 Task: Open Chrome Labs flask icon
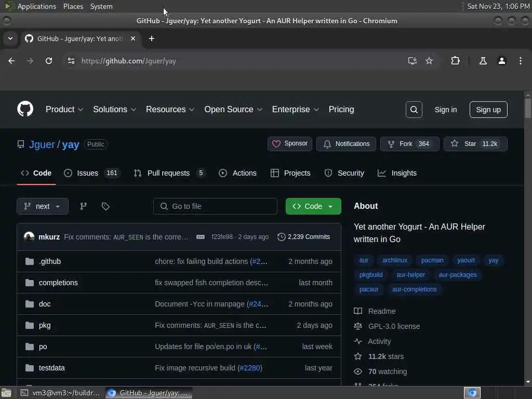pyautogui.click(x=483, y=61)
